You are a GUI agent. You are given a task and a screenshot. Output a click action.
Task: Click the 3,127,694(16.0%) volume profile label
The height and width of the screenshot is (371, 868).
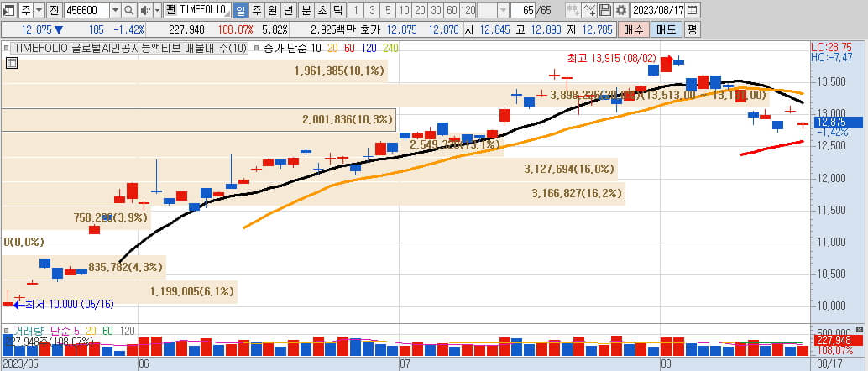569,169
